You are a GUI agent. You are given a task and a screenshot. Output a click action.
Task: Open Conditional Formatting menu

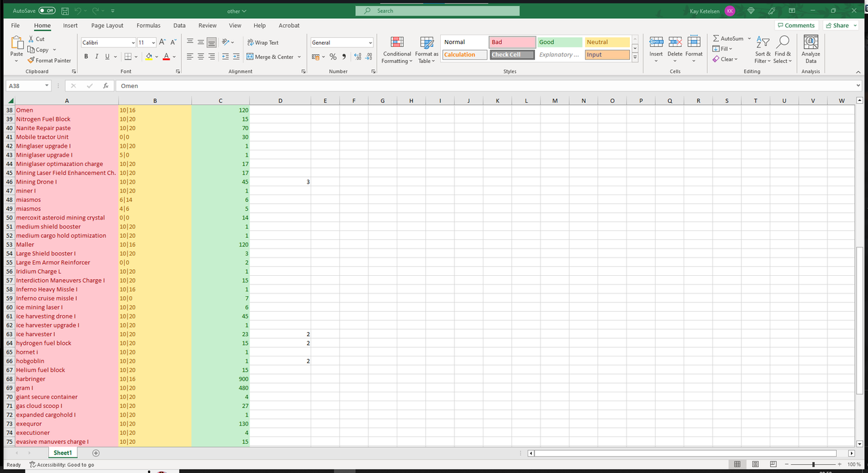[x=397, y=50]
